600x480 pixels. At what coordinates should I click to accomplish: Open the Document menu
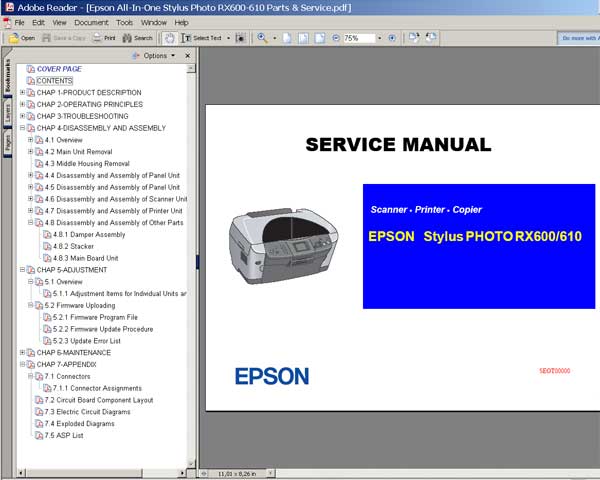point(91,23)
